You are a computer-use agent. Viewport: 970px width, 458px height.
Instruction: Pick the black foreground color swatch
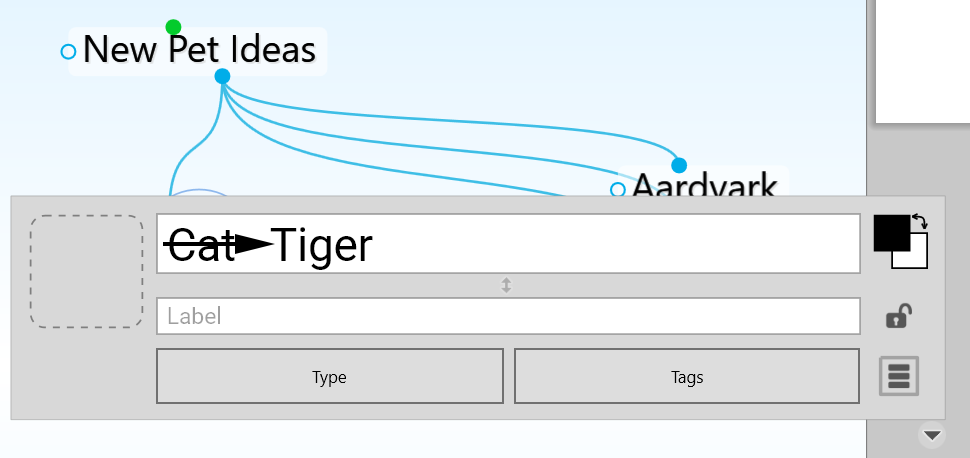(x=890, y=232)
